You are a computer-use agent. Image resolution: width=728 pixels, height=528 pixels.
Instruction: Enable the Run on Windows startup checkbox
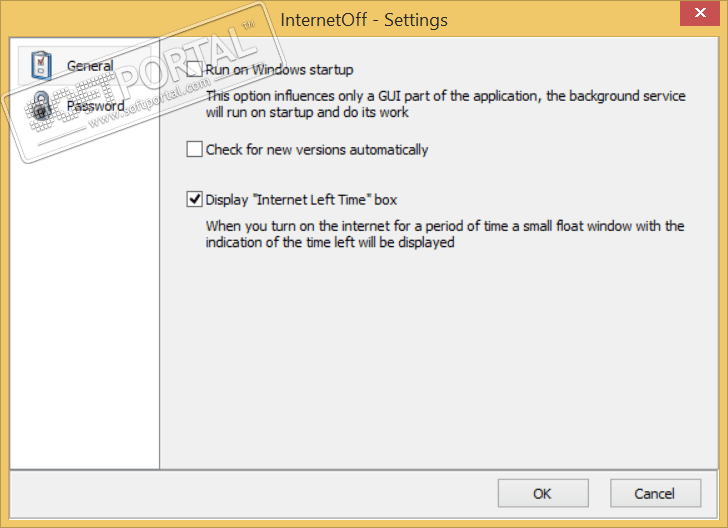[x=194, y=70]
